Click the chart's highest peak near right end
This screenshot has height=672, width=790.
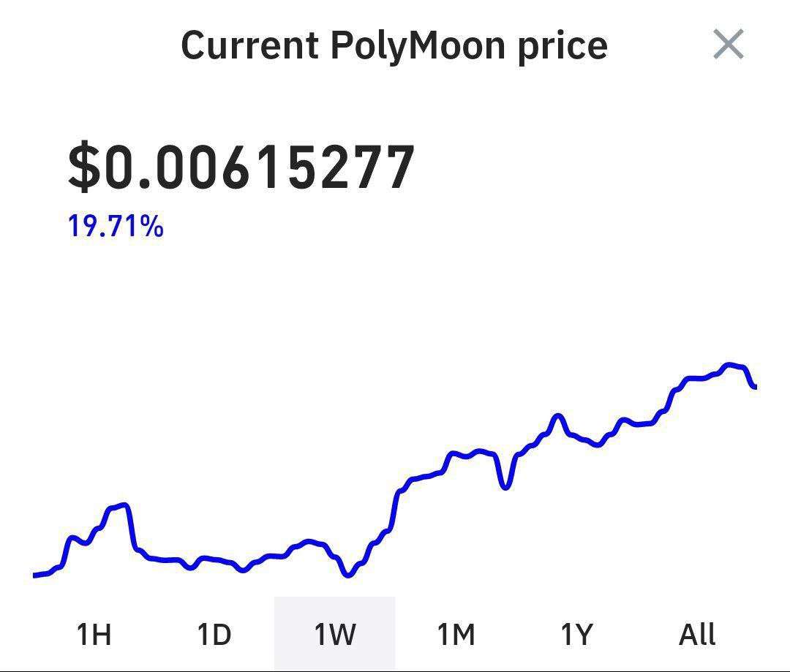point(729,365)
